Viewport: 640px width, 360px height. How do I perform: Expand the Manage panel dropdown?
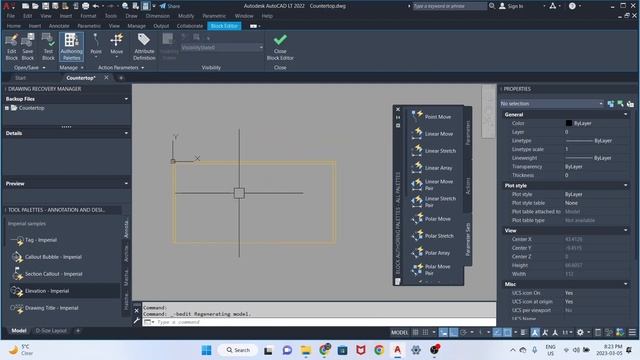[x=82, y=68]
